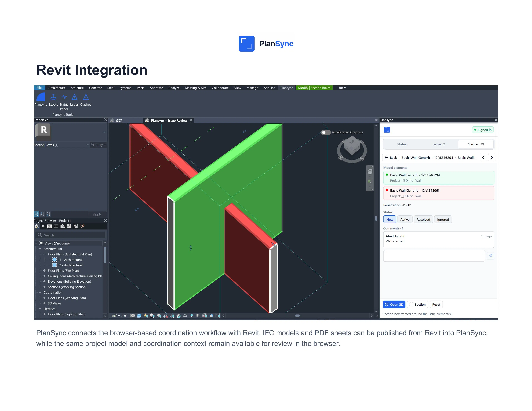Viewport: 532px width, 411px height.
Task: Expand Ceiling Plans (Architectural Ceiling Plan) node
Action: click(x=44, y=276)
